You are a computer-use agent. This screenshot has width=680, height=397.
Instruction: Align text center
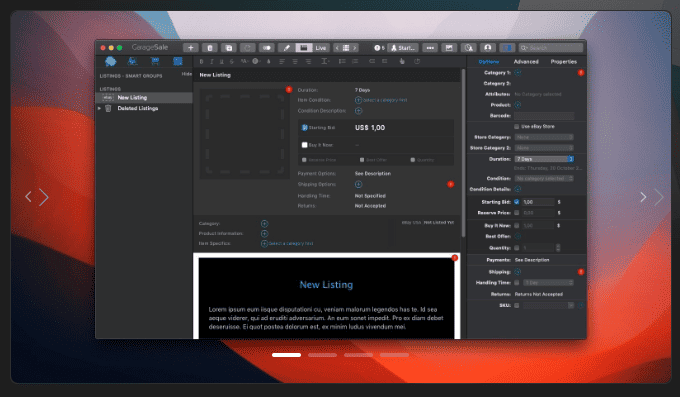[x=295, y=62]
